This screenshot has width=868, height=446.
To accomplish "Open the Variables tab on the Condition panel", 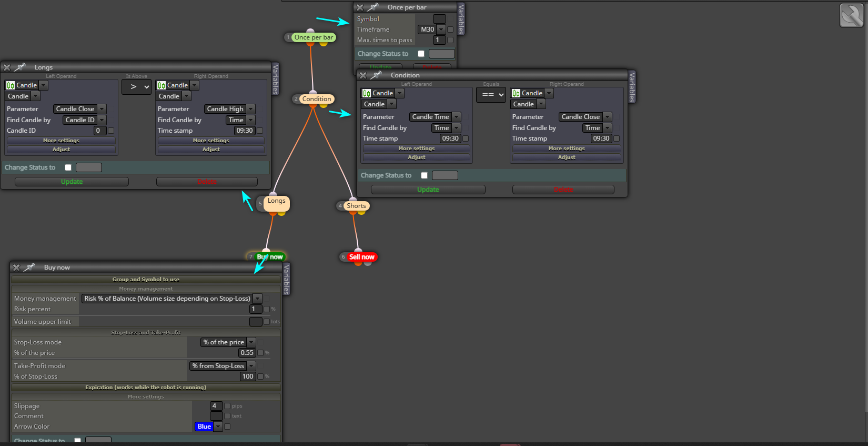I will point(632,87).
